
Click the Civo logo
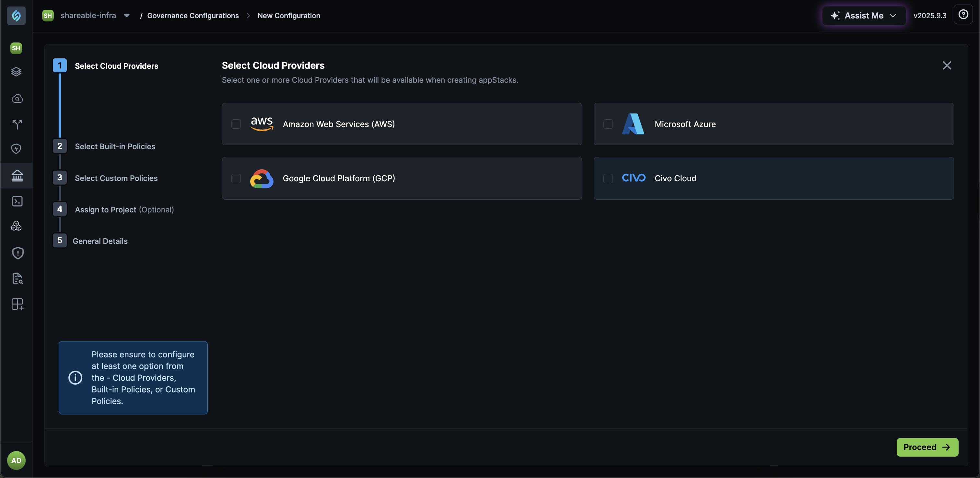click(634, 178)
